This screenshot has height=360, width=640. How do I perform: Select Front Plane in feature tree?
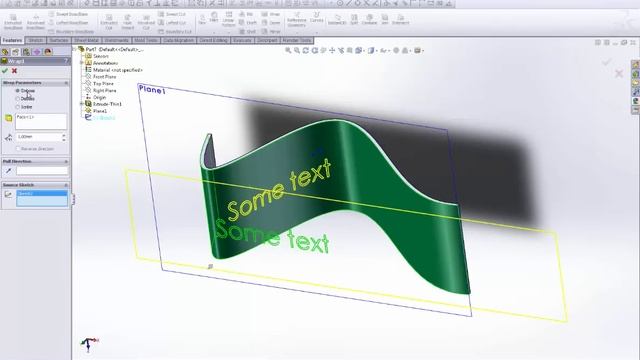click(104, 77)
